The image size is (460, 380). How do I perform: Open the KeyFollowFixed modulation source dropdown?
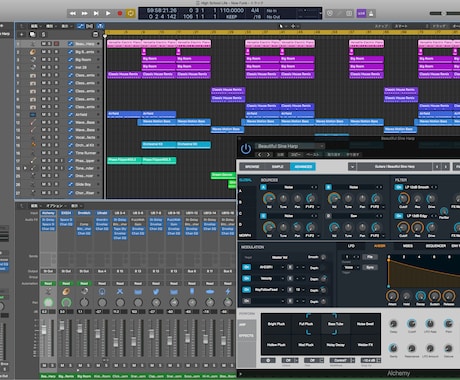269,290
